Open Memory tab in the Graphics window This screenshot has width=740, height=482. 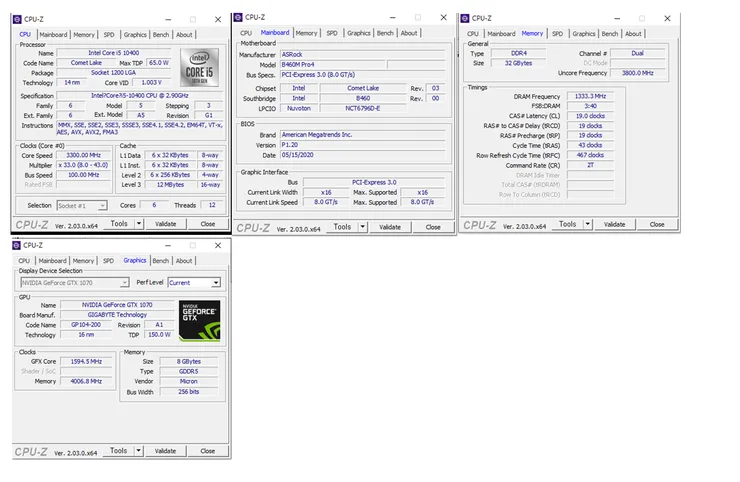(x=84, y=261)
